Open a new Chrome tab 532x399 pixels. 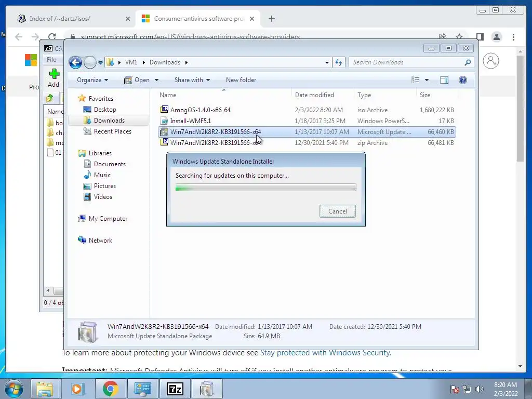point(271,19)
